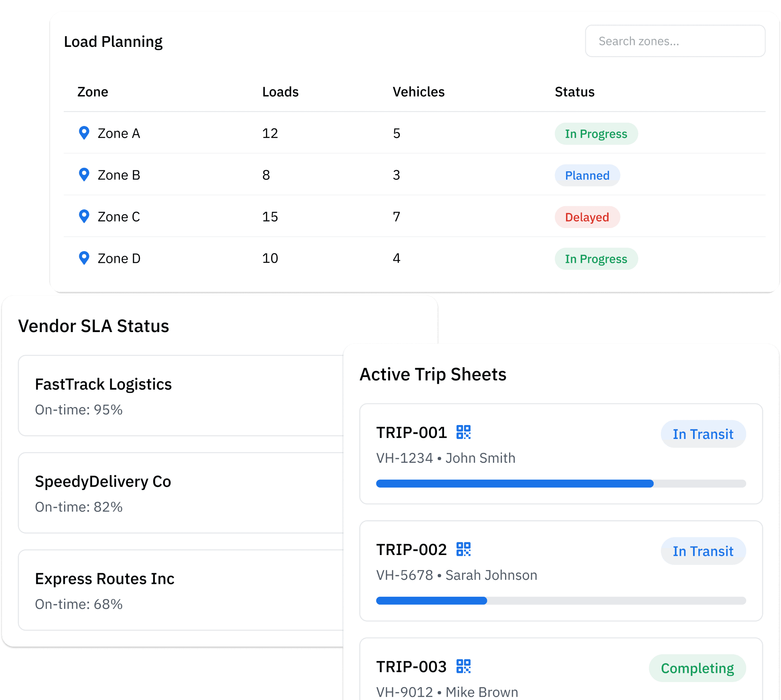This screenshot has width=781, height=700.
Task: Click the TRIP-003 title
Action: tap(411, 667)
